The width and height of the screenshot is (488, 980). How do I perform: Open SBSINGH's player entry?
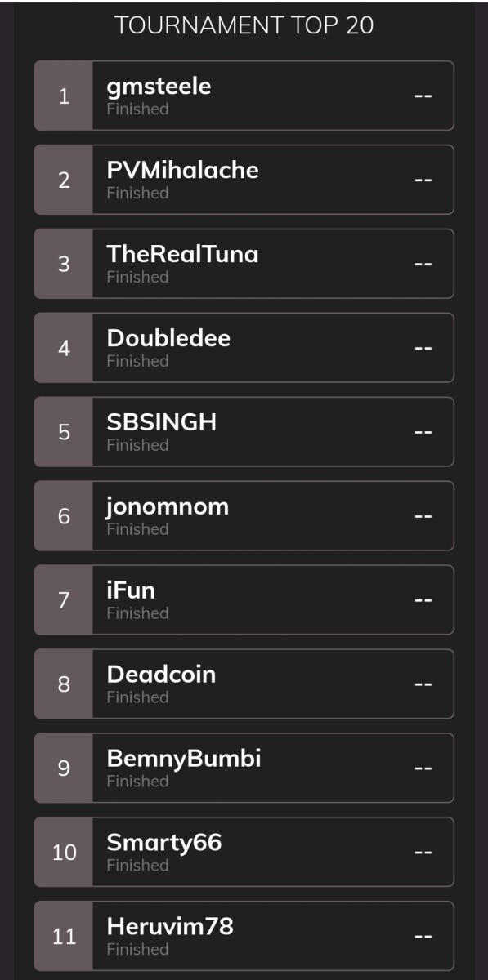click(x=244, y=432)
